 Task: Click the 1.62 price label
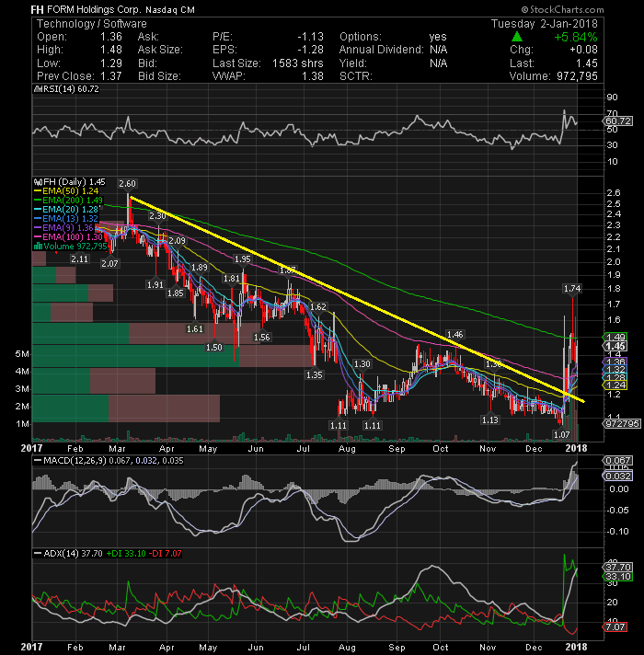coord(318,306)
